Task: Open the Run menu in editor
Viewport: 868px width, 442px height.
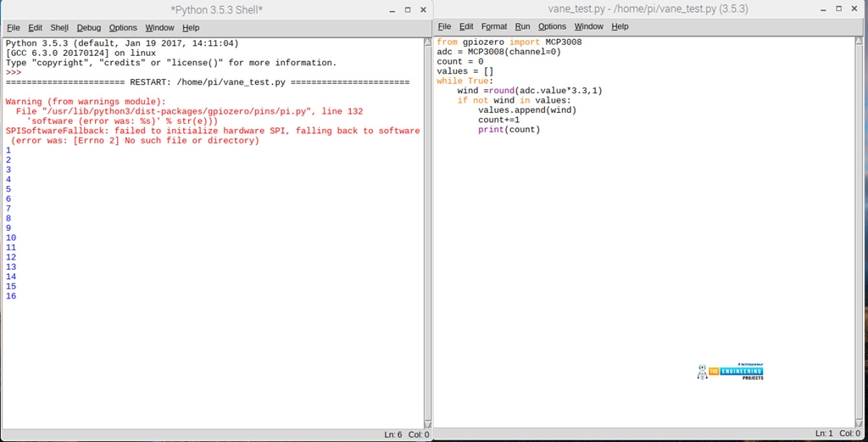Action: click(522, 26)
